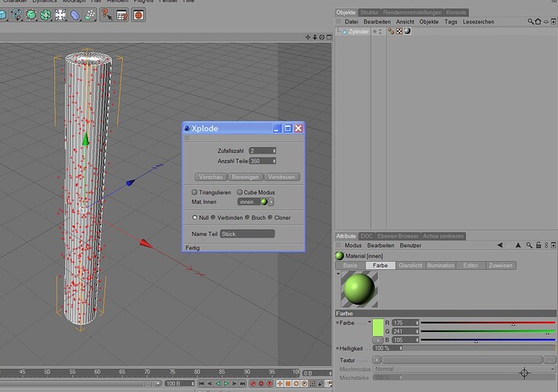Open the Tags menu in Objekte manager
This screenshot has height=392, width=558.
pyautogui.click(x=450, y=22)
